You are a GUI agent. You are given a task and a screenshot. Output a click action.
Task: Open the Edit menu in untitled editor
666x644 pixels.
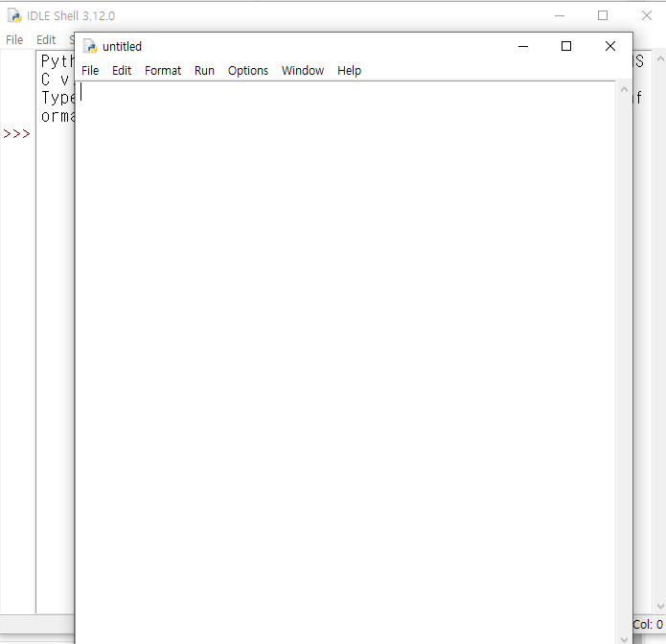122,71
